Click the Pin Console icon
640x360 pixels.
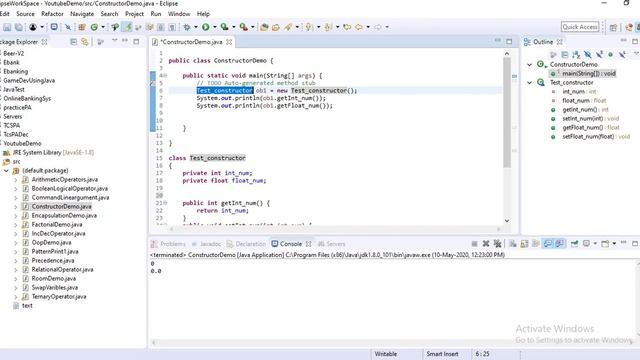click(574, 244)
